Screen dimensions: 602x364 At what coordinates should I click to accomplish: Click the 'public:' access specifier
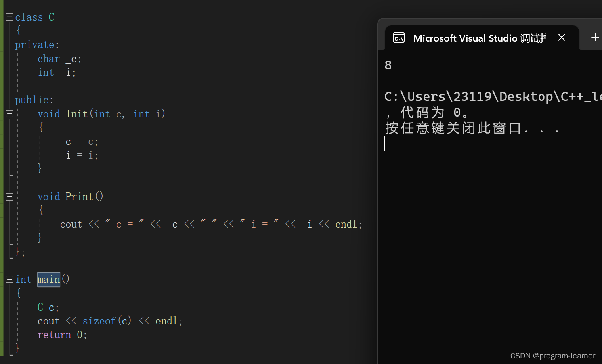34,100
